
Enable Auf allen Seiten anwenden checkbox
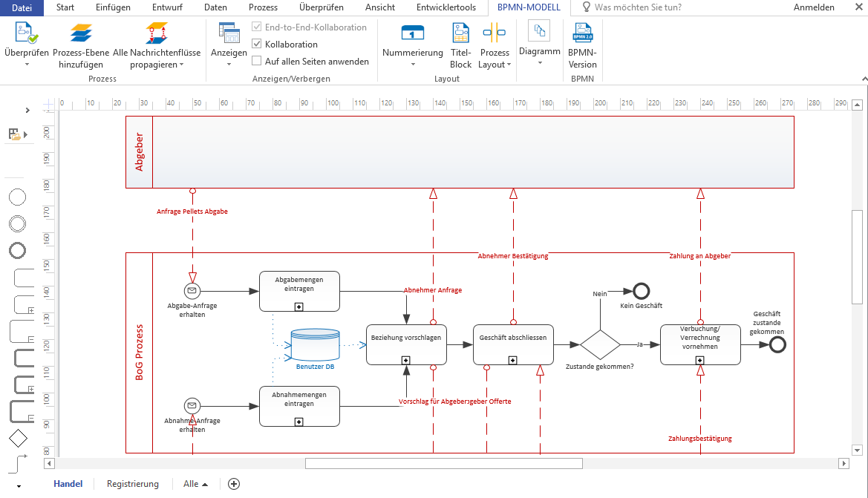(x=257, y=62)
